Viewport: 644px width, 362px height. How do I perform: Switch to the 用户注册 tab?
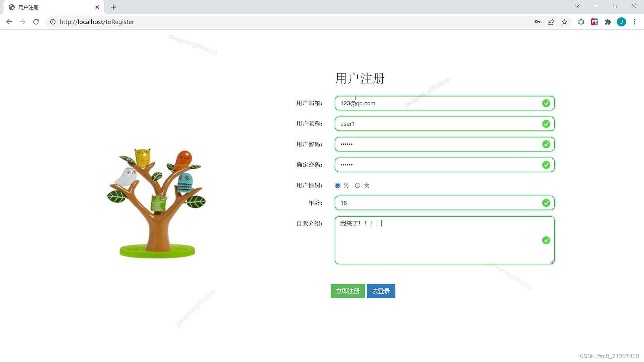pyautogui.click(x=50, y=7)
